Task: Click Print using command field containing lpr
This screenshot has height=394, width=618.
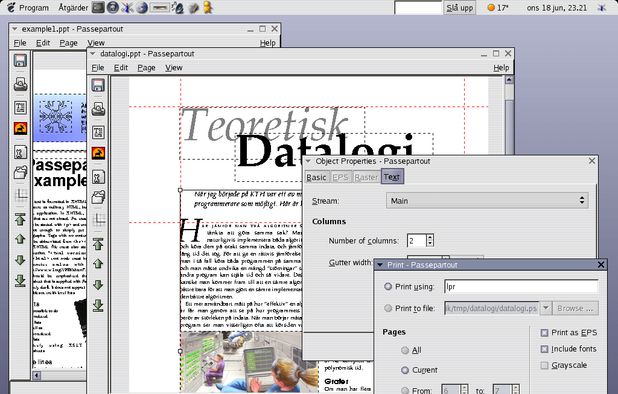Action: 521,286
